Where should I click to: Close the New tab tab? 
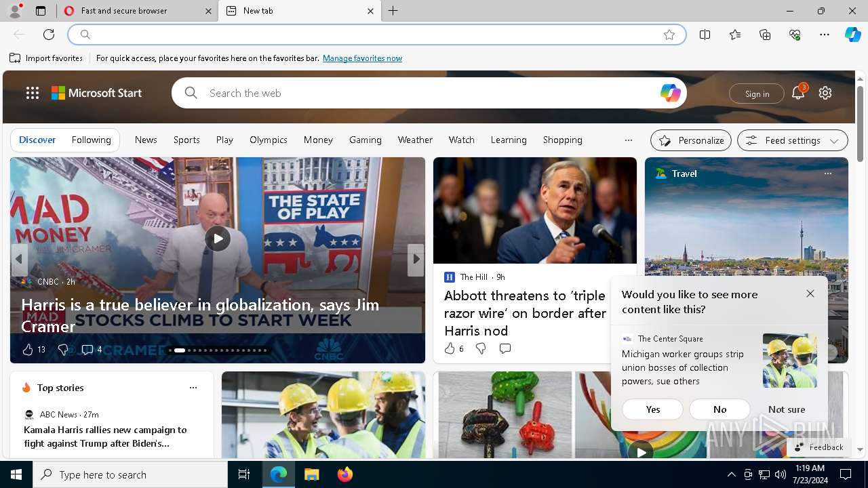click(370, 11)
